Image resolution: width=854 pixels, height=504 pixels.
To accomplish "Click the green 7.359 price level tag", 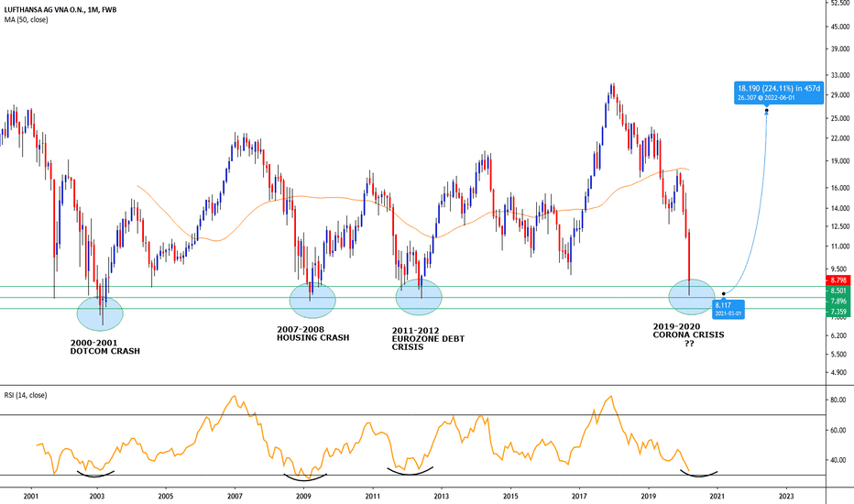I will click(x=838, y=312).
